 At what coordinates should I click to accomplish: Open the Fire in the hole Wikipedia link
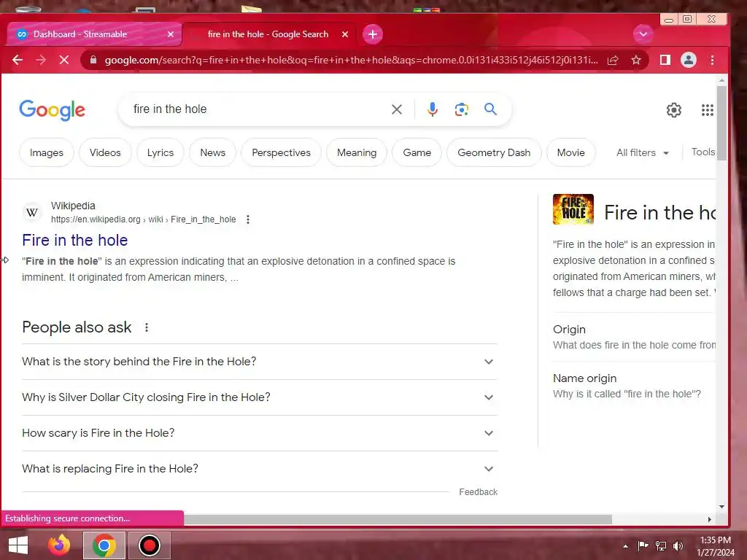[x=75, y=240]
